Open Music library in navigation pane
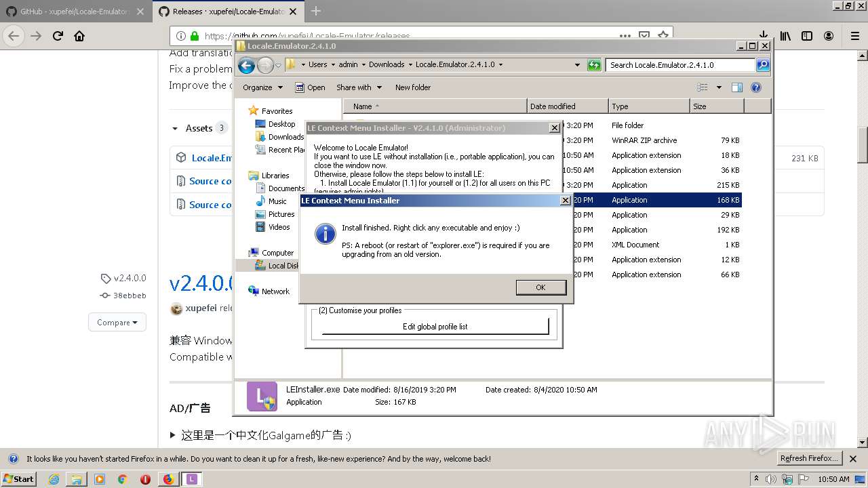 point(277,201)
